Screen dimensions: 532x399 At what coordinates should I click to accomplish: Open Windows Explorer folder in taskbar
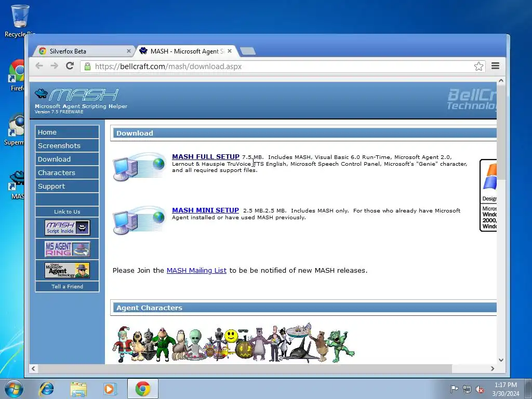[x=78, y=389]
